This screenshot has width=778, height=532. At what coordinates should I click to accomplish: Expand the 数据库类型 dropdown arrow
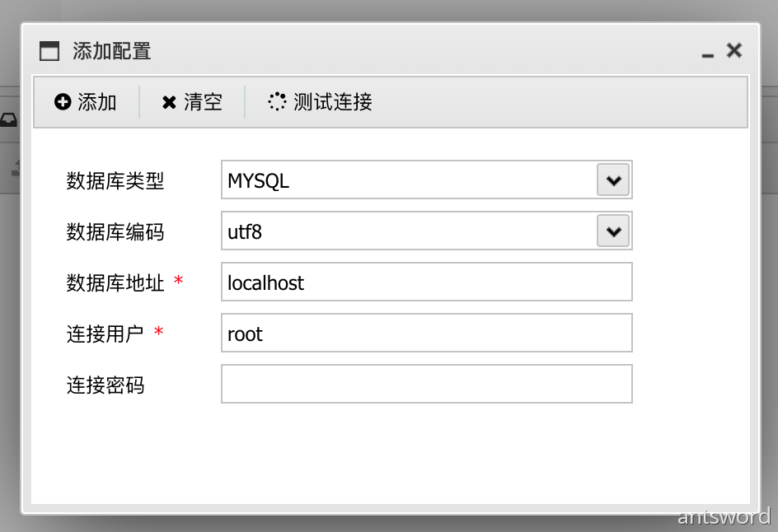612,180
